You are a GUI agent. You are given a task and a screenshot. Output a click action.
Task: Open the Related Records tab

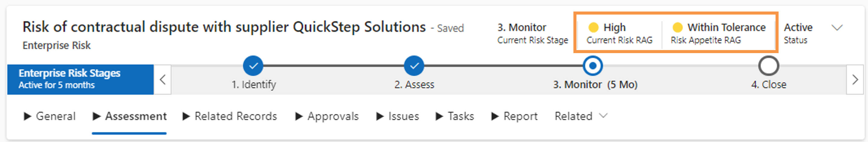click(x=230, y=116)
